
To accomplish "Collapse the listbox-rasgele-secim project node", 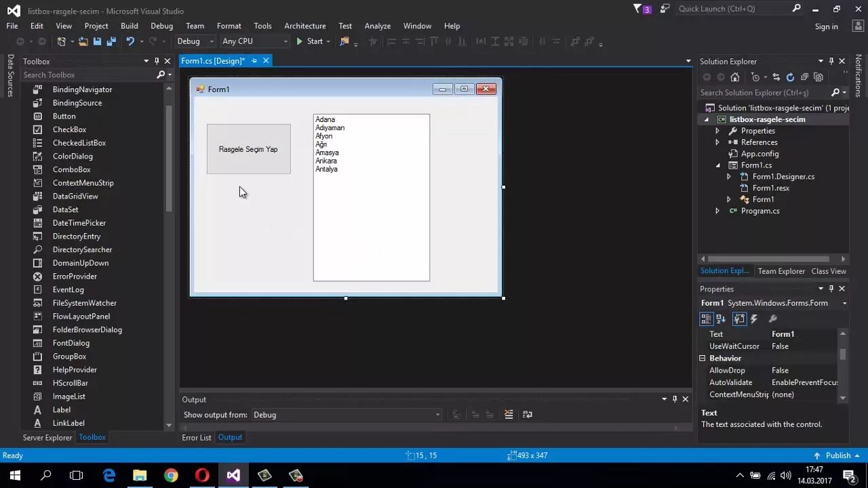I will click(x=706, y=119).
